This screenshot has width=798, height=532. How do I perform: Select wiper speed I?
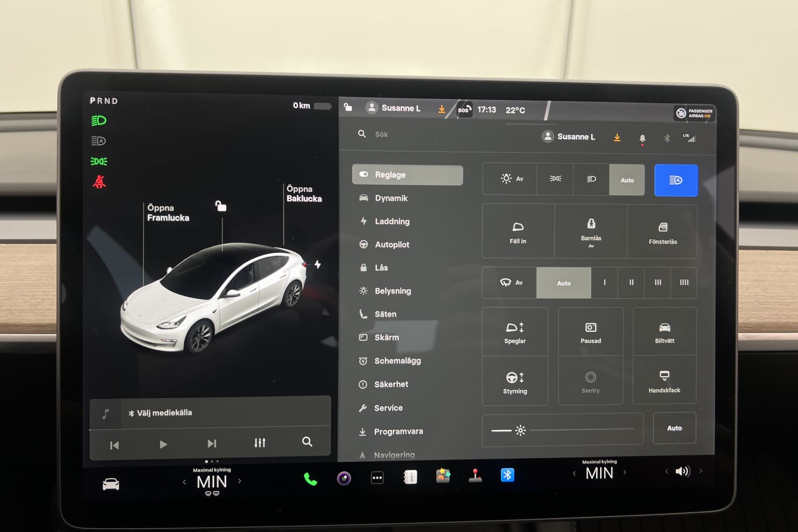604,283
